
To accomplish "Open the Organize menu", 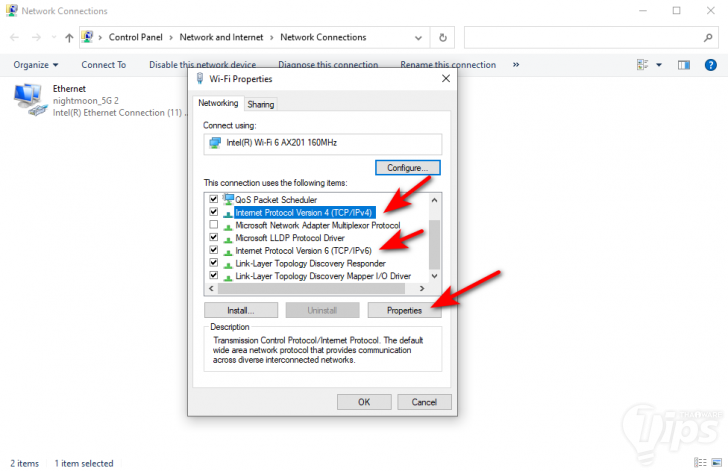I will [36, 65].
